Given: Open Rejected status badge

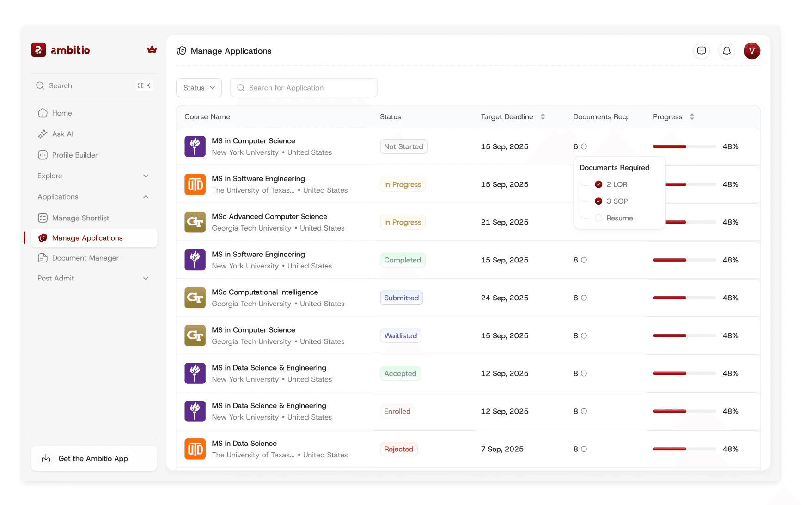Looking at the screenshot, I should click(398, 449).
